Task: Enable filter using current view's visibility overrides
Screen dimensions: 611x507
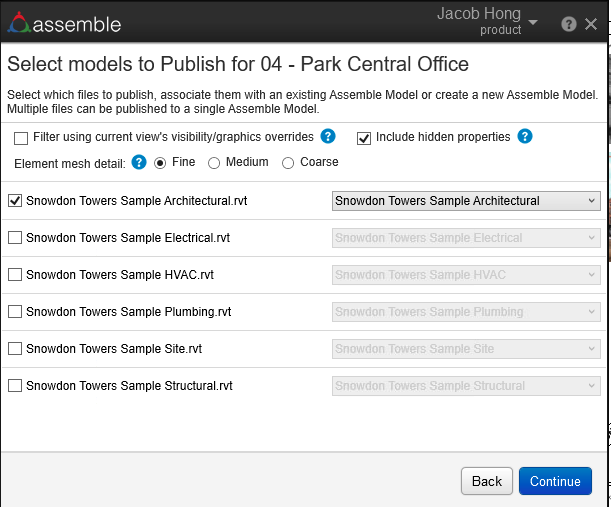Action: pos(21,137)
